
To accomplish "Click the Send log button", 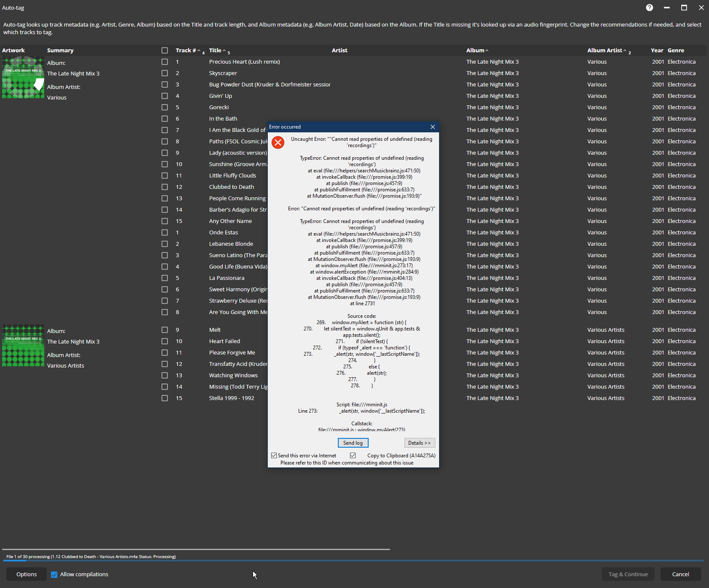I will pos(353,443).
